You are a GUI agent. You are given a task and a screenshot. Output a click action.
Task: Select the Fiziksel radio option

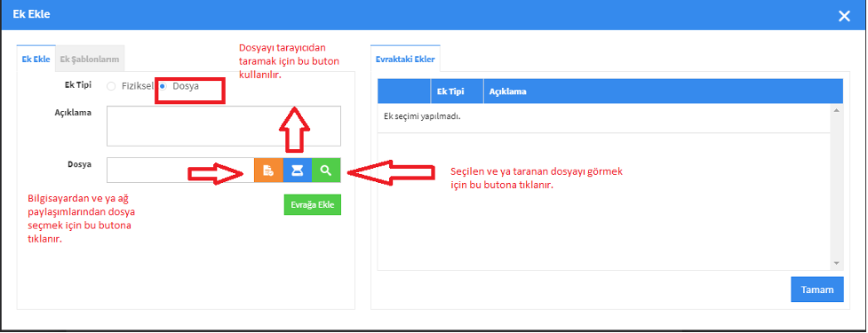point(111,86)
